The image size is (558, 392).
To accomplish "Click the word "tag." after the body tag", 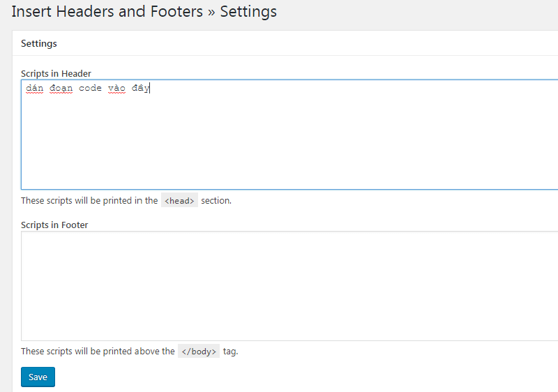I will (x=231, y=352).
